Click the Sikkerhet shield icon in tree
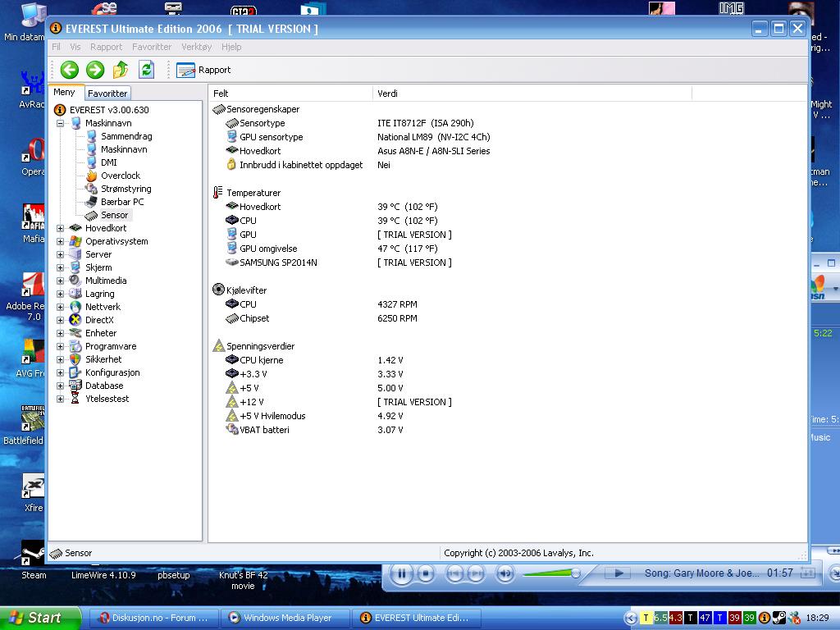840x630 pixels. 75,359
